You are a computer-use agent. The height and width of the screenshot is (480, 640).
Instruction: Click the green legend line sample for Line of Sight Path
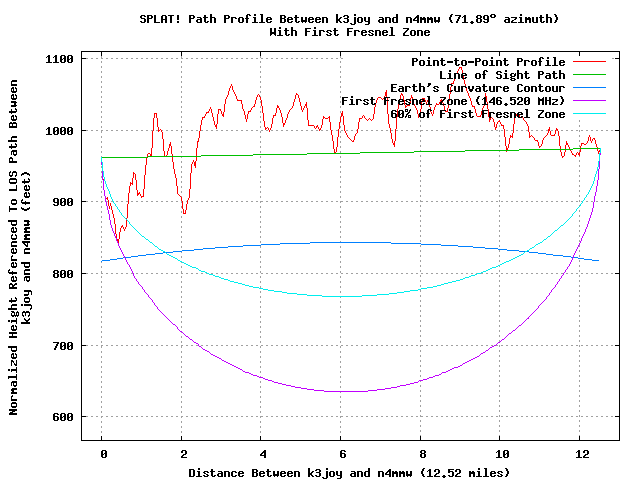(x=589, y=75)
